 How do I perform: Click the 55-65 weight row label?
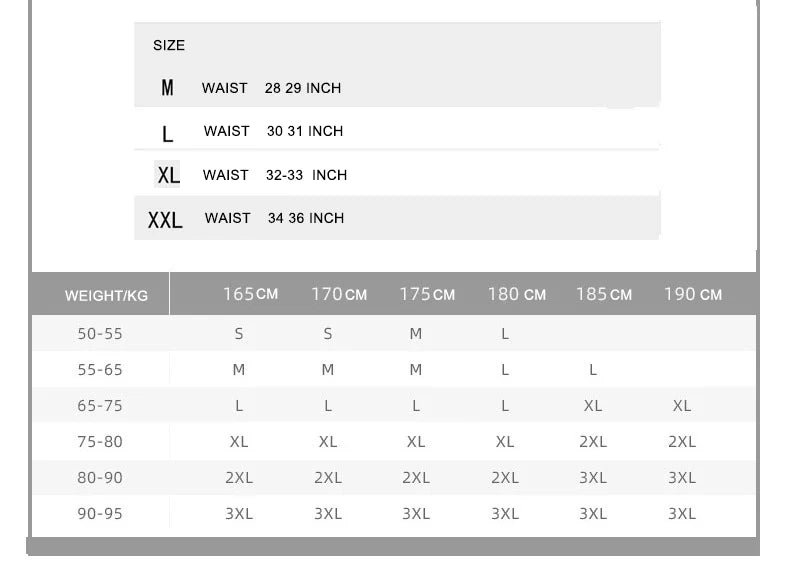click(100, 370)
